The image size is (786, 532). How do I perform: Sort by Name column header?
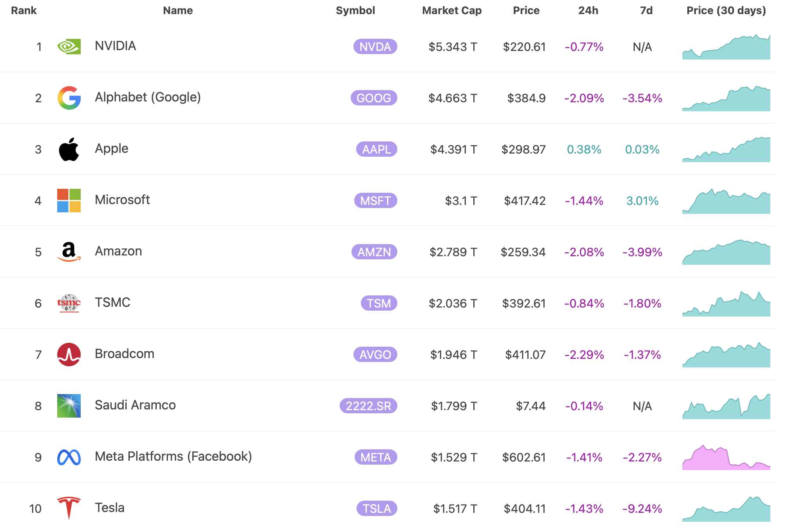tap(178, 11)
